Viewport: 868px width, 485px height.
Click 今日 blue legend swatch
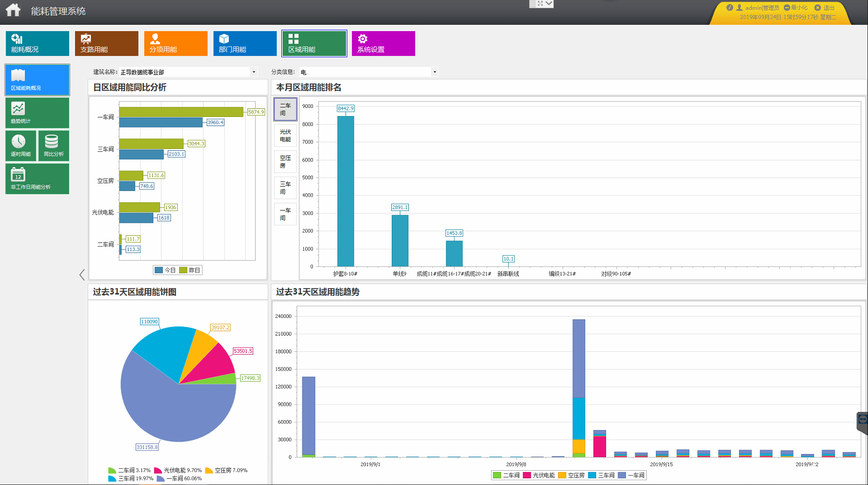(159, 270)
